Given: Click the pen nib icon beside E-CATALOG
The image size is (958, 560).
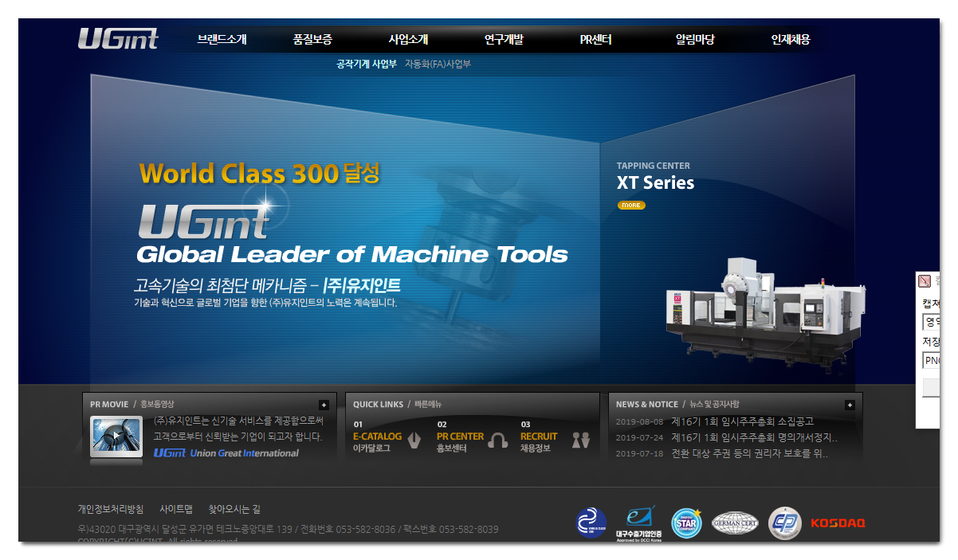Looking at the screenshot, I should (x=414, y=440).
